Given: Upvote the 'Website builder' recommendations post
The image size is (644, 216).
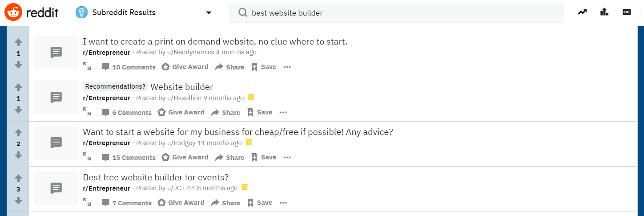Looking at the screenshot, I should pos(18,88).
